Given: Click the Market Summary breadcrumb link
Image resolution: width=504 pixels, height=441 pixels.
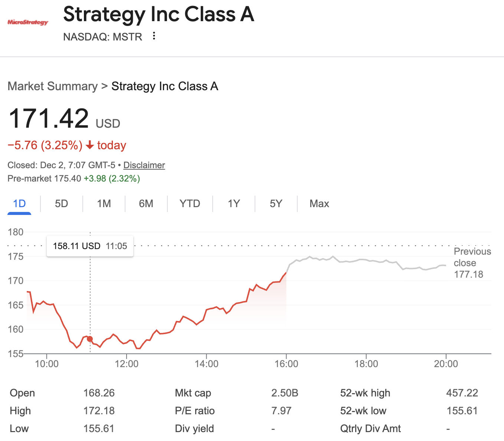Looking at the screenshot, I should tap(52, 86).
